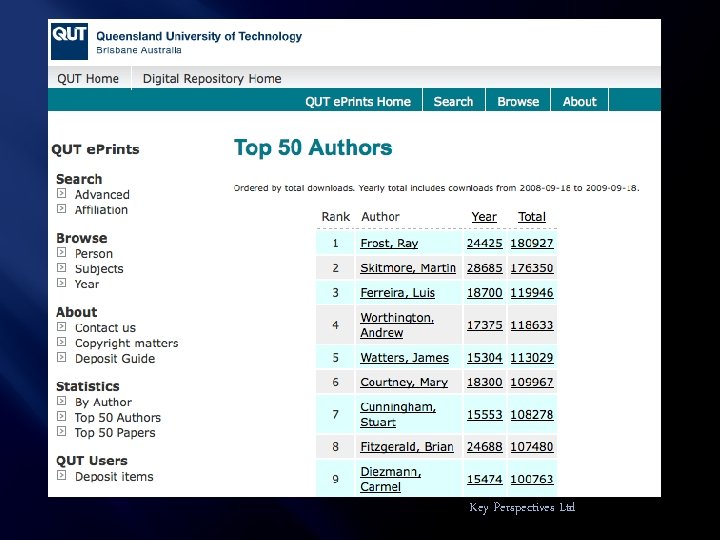Screen dimensions: 720x540
Task: Browse by Subjects link
Action: click(x=99, y=269)
